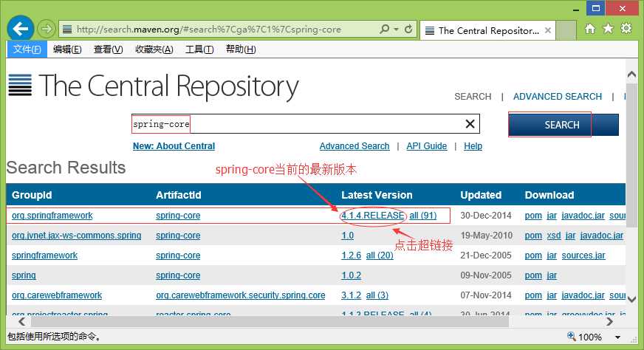Open the 编辑(E) menu
The height and width of the screenshot is (350, 644).
pyautogui.click(x=67, y=49)
